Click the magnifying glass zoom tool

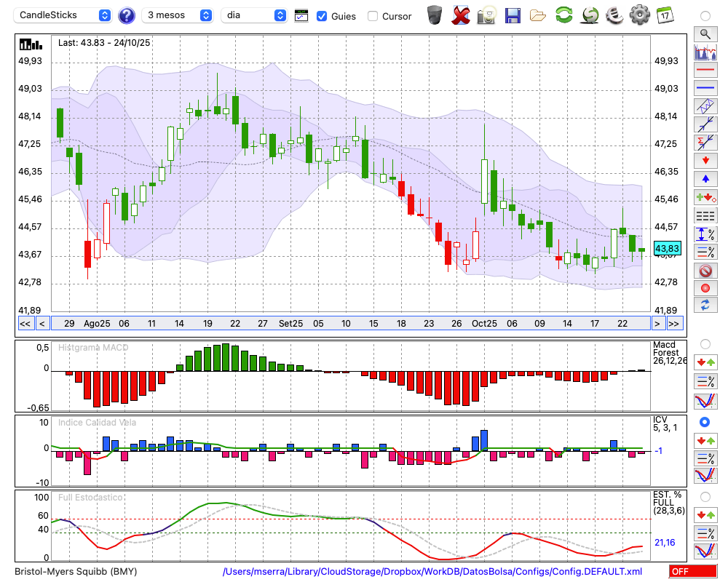[705, 33]
